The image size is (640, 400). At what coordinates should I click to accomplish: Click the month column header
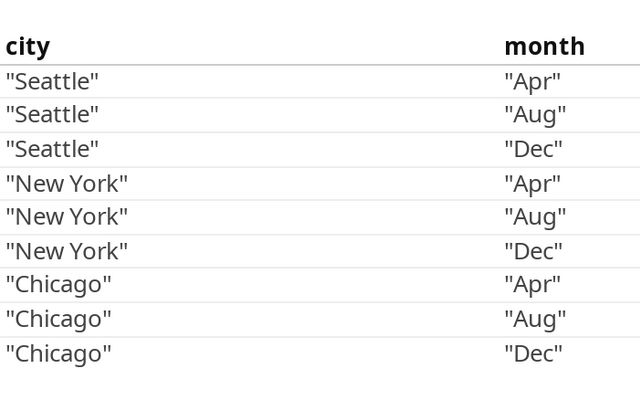click(544, 47)
